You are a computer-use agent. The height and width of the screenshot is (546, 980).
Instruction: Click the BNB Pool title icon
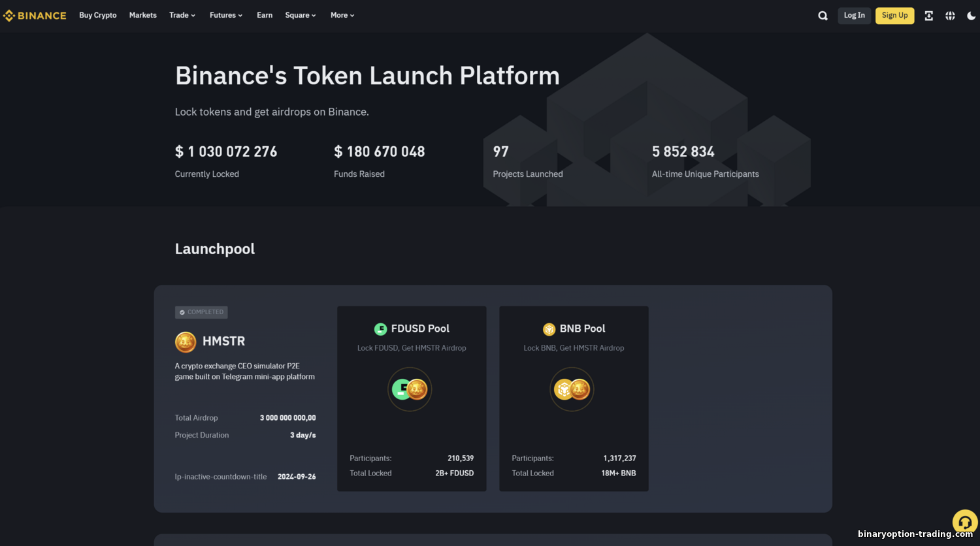point(549,329)
